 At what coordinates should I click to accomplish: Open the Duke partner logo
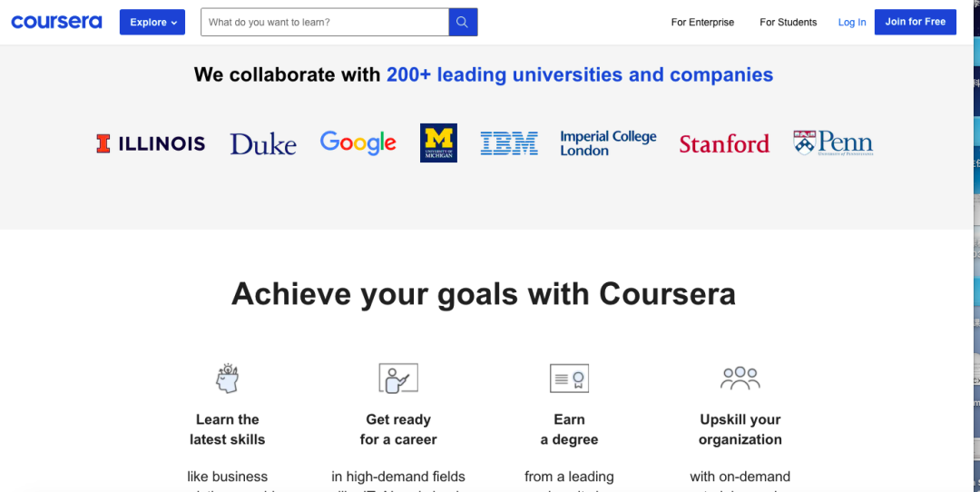pos(263,144)
